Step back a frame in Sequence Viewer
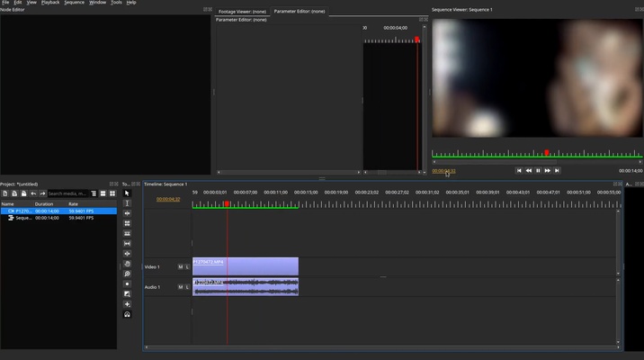644x360 pixels. point(529,170)
